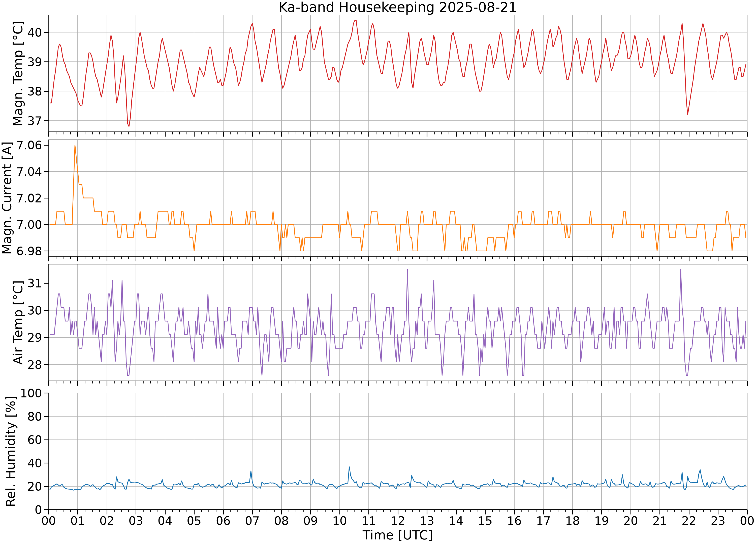Click the 31 tick on air temperature axis
The height and width of the screenshot is (544, 756).
pyautogui.click(x=35, y=284)
